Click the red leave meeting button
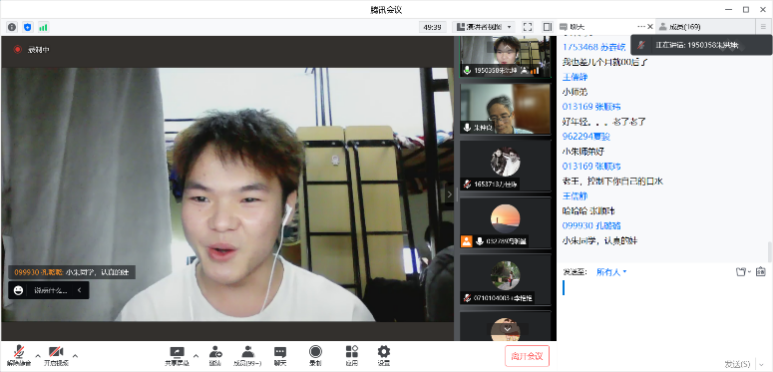 (x=527, y=356)
